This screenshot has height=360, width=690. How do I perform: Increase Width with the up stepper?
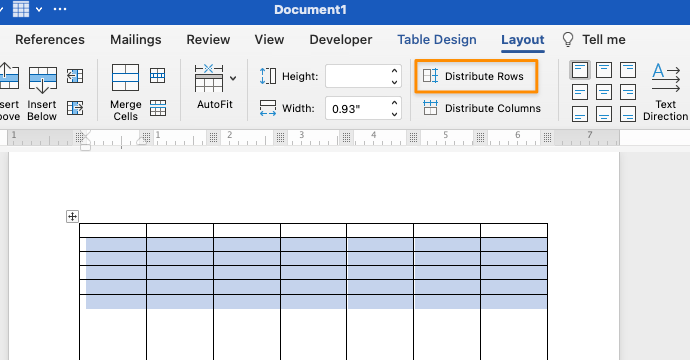(x=394, y=103)
